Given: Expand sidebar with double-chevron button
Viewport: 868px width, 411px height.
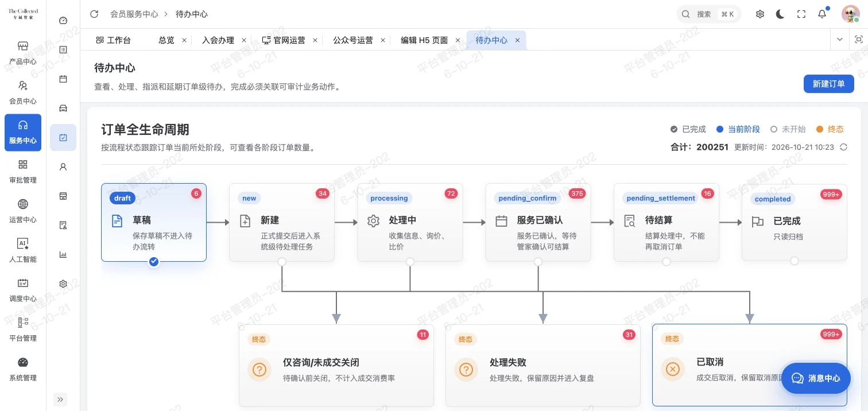Looking at the screenshot, I should pyautogui.click(x=61, y=400).
